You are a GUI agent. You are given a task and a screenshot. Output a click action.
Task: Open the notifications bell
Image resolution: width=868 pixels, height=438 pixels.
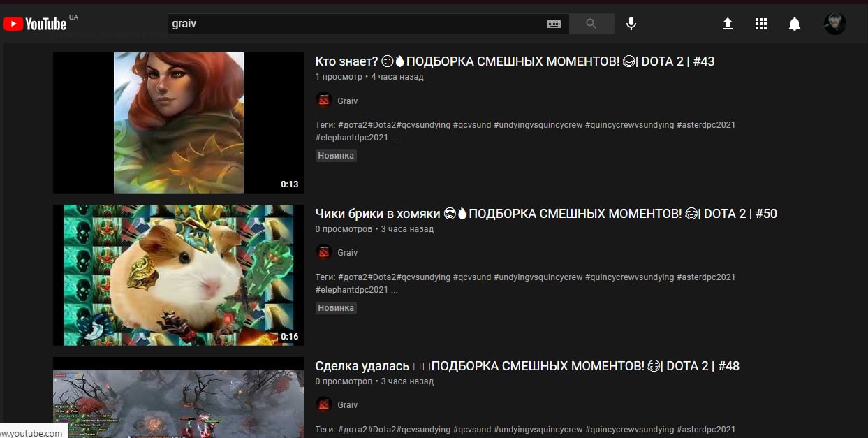pyautogui.click(x=795, y=24)
